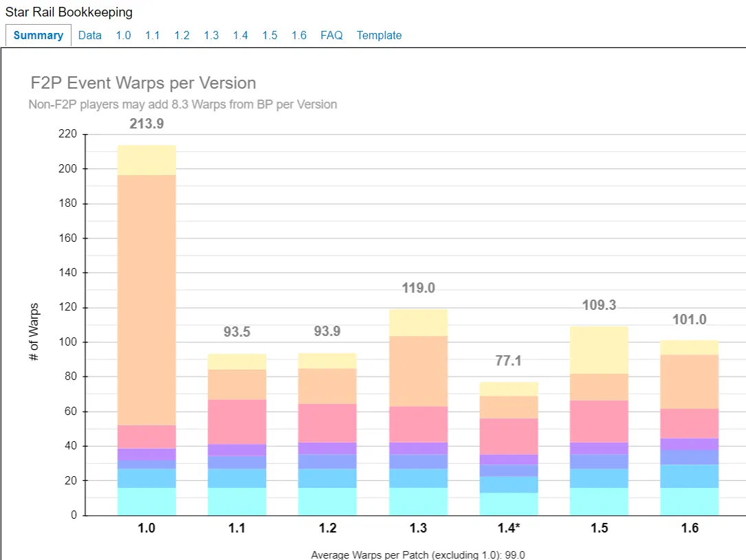This screenshot has width=746, height=560.
Task: Open the Data tab
Action: (89, 35)
